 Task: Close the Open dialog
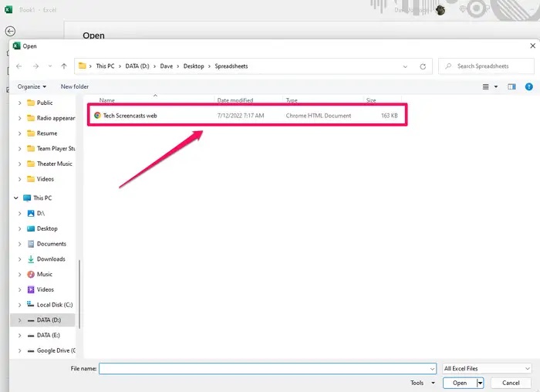pyautogui.click(x=533, y=46)
